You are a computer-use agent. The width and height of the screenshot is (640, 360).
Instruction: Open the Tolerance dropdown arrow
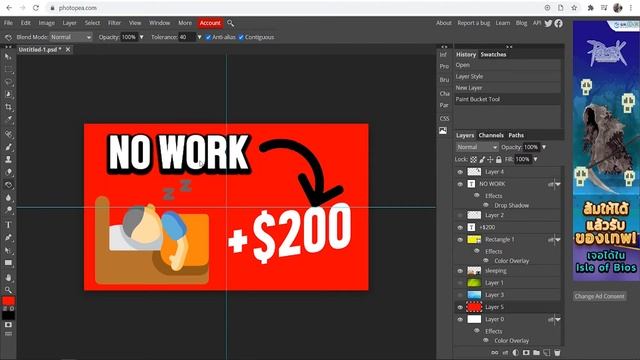199,37
